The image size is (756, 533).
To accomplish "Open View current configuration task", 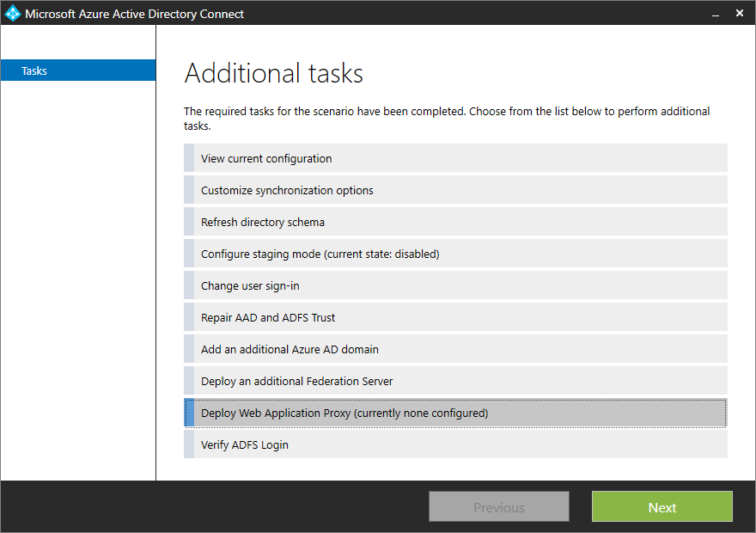I will 455,158.
